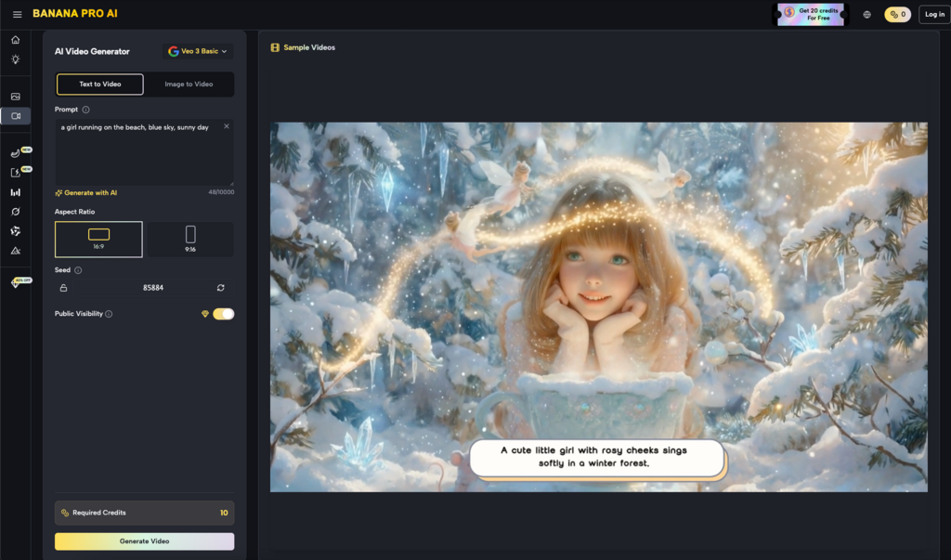Toggle the Public Visibility switch
951x560 pixels.
coord(223,314)
